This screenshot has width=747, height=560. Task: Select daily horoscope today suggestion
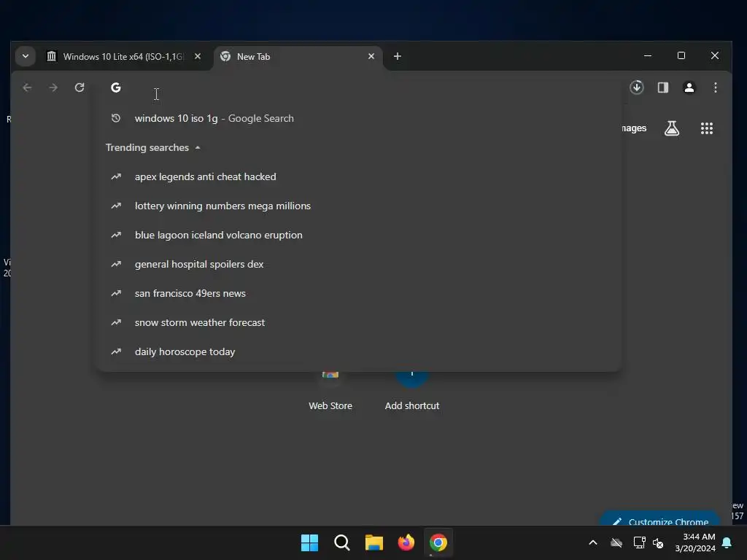pos(358,351)
